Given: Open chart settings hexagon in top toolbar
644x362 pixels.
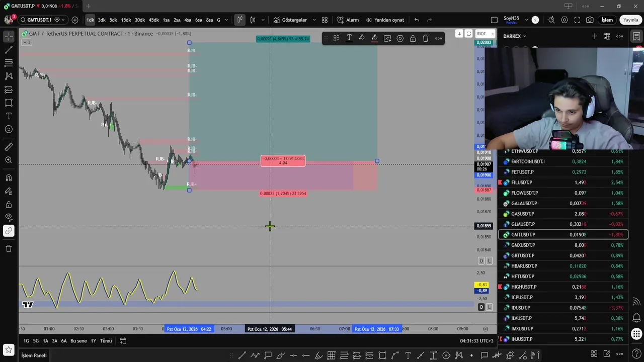Looking at the screenshot, I should point(565,20).
